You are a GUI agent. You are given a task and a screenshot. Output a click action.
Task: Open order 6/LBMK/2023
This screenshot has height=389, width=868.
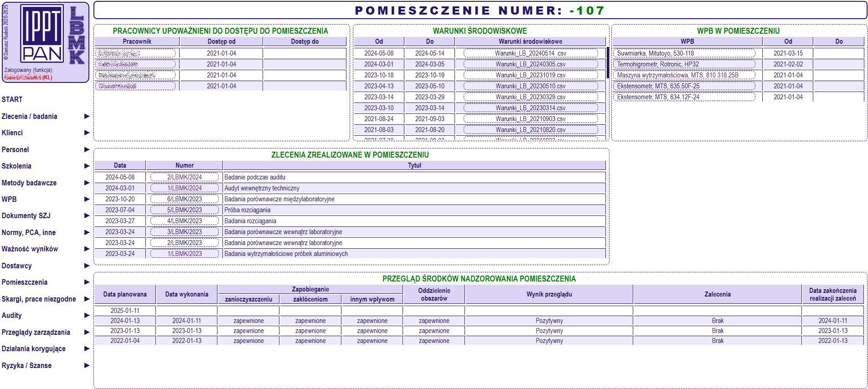(185, 199)
